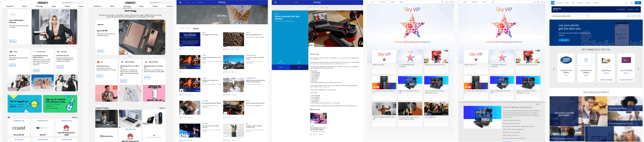Image resolution: width=644 pixels, height=142 pixels.
Task: Select Technology tab on UNiDAYS home page
Action: (39, 6)
